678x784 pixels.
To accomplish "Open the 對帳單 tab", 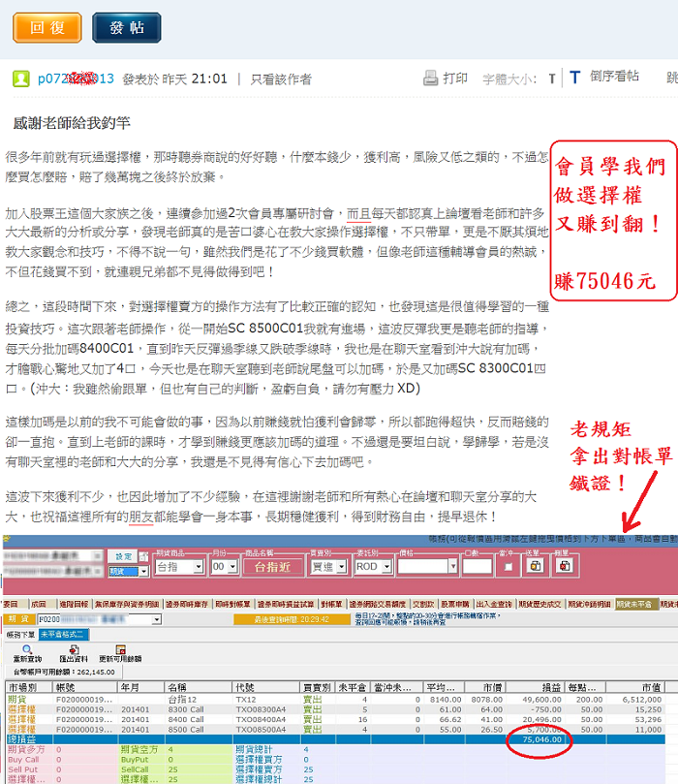I will pyautogui.click(x=331, y=604).
